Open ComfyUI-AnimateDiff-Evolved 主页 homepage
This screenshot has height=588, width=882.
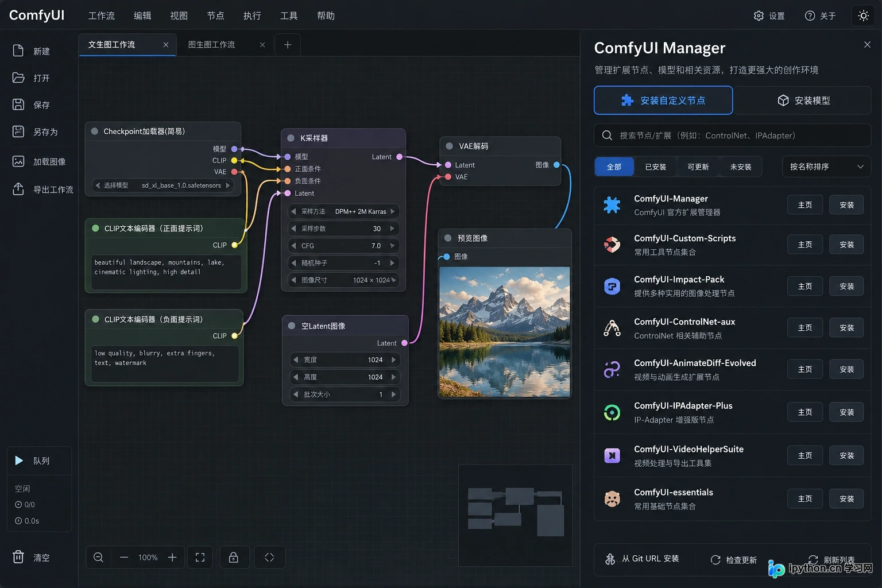[804, 369]
